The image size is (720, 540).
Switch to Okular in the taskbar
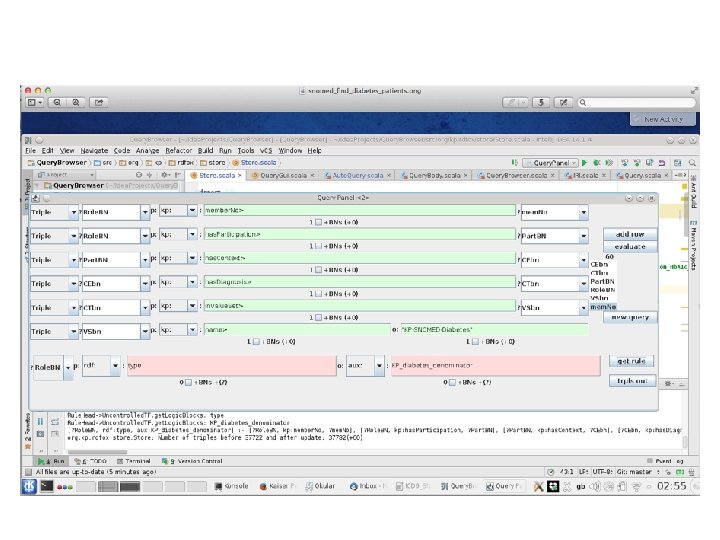(x=320, y=486)
